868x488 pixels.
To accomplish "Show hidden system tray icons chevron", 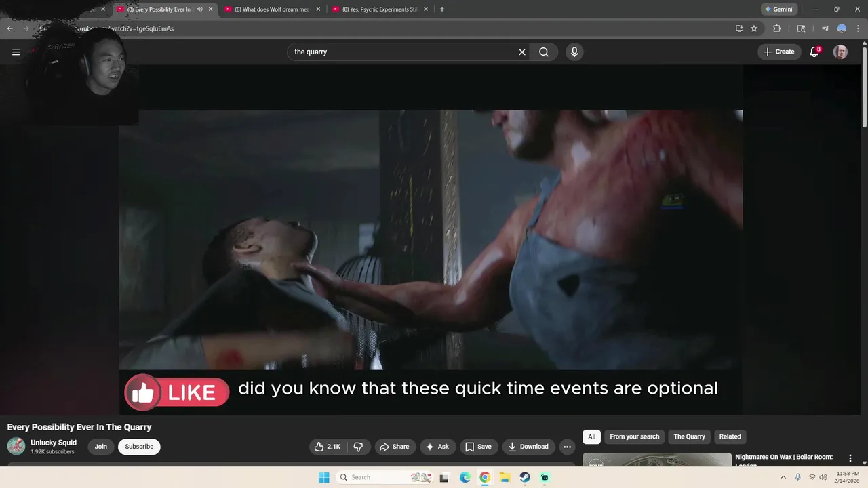I will coord(783,477).
